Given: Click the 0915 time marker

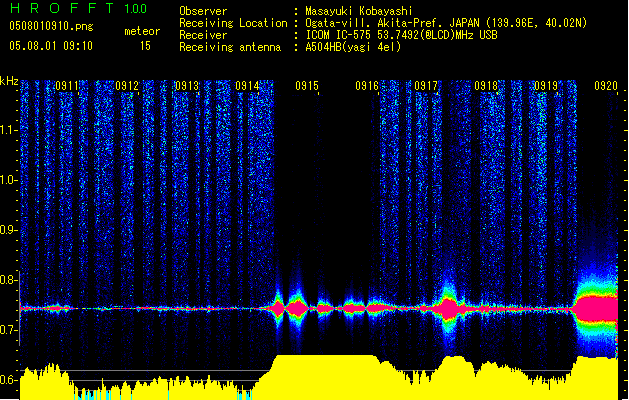Looking at the screenshot, I should click(307, 86).
